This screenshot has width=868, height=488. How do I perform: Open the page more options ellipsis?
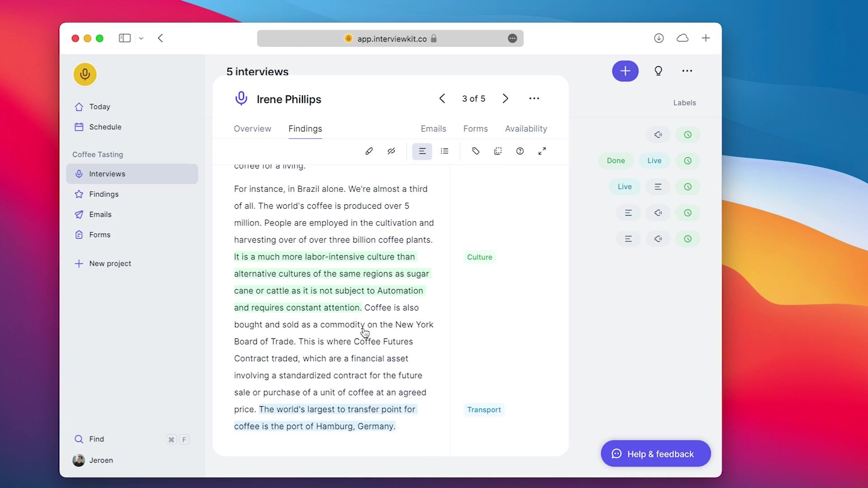pos(687,71)
